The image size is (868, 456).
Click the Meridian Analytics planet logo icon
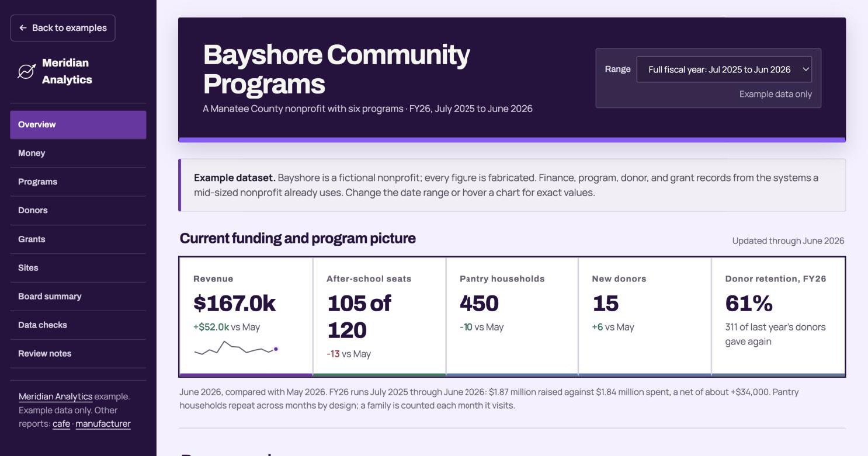click(26, 71)
